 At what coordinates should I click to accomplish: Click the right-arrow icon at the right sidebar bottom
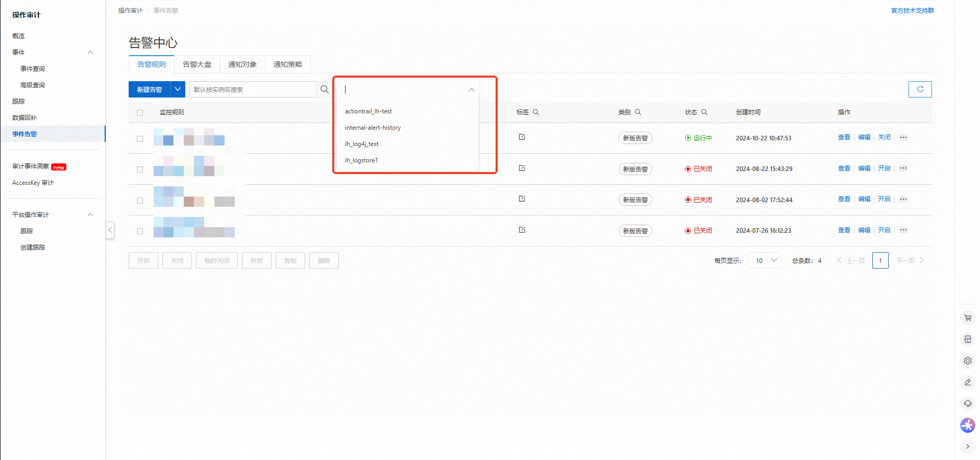pyautogui.click(x=968, y=447)
